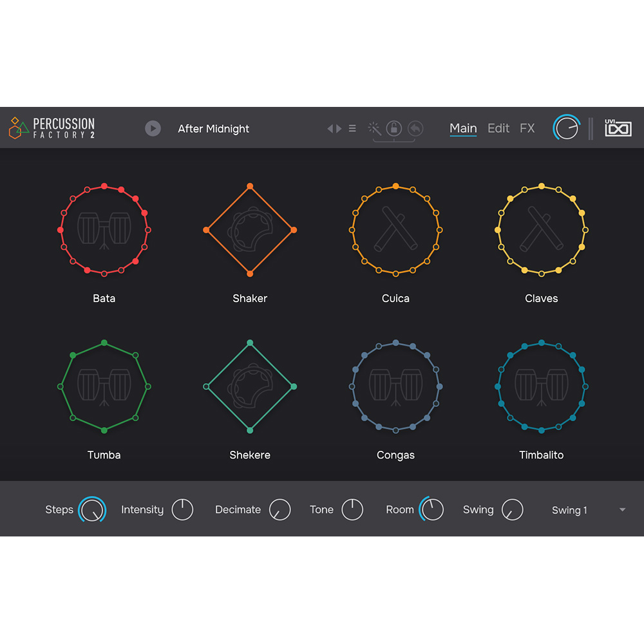Open the Swing 1 dropdown
This screenshot has width=644, height=644.
[x=588, y=509]
